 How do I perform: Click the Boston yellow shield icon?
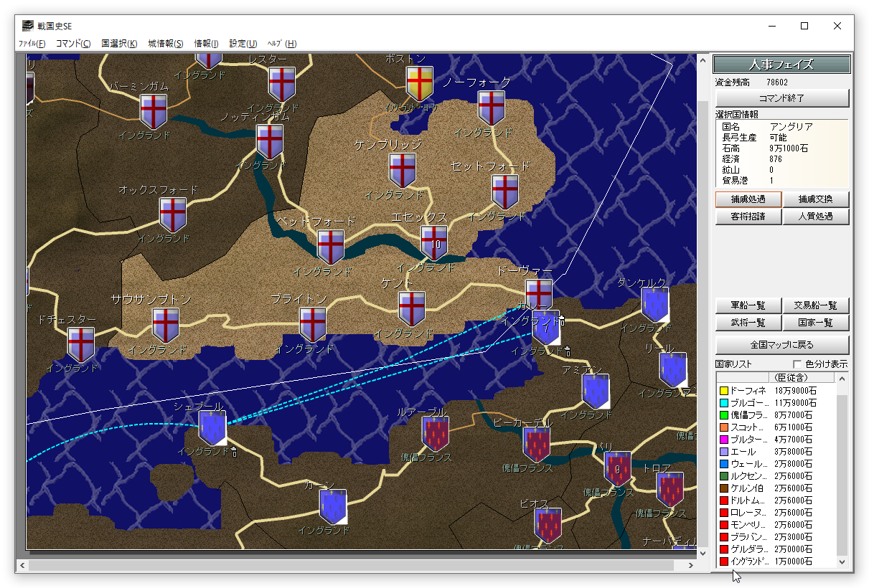[x=420, y=83]
